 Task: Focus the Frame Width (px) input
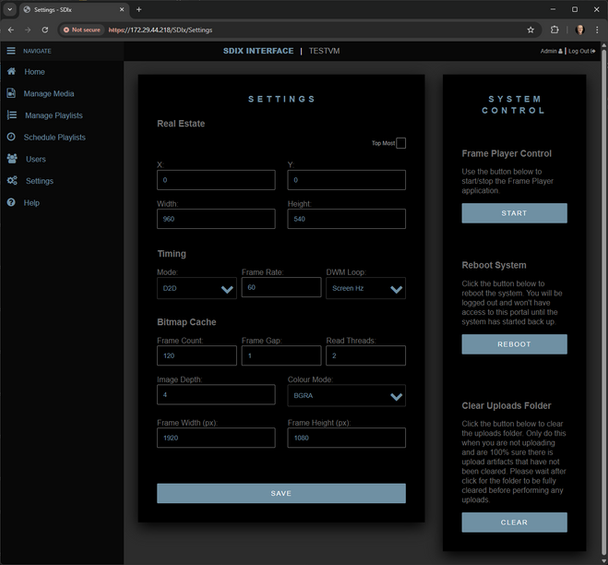216,438
